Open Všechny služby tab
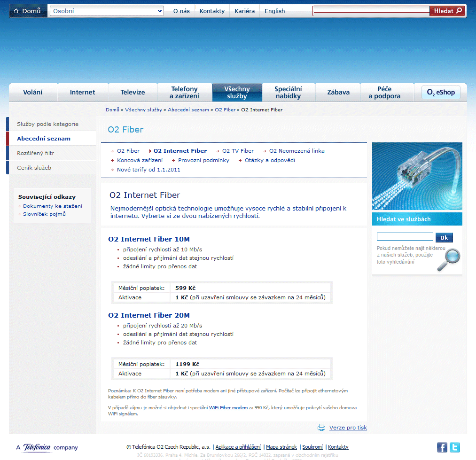 (237, 92)
